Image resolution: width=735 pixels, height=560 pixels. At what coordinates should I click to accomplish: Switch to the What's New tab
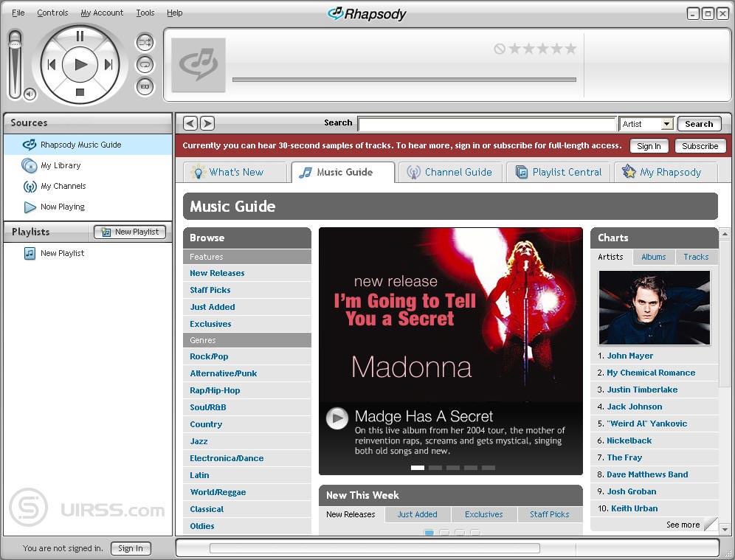click(235, 173)
